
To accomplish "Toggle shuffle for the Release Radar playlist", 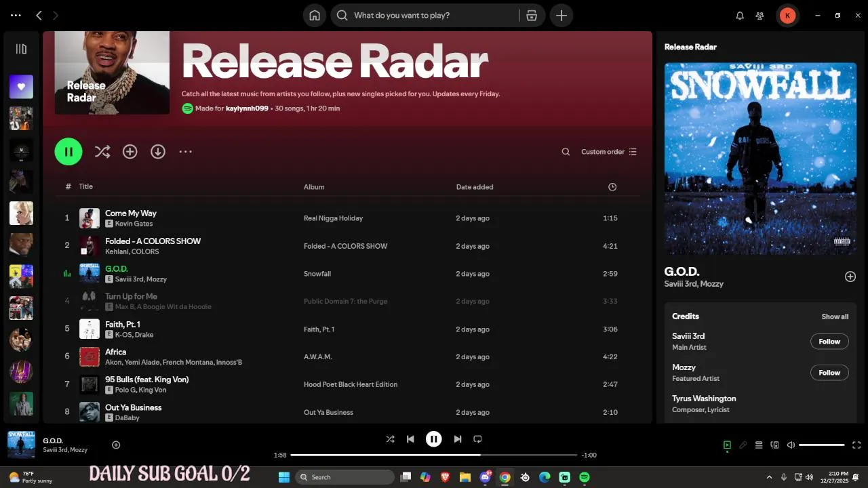I will pos(102,152).
